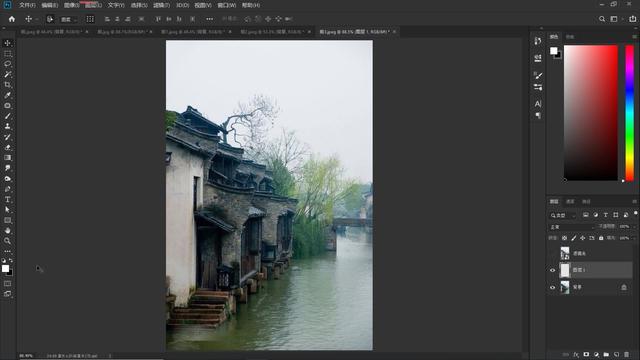Click the layer style fx icon
Image resolution: width=640 pixels, height=360 pixels.
tap(576, 355)
